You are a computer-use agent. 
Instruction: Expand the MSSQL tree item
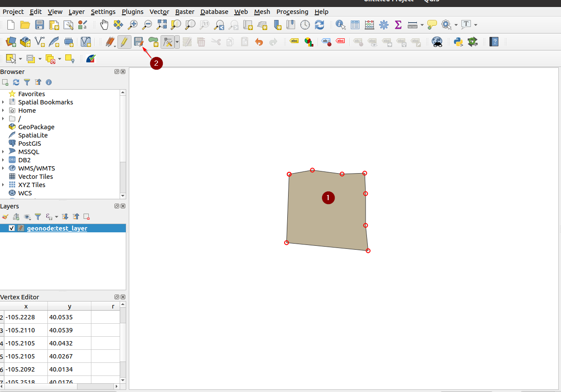coord(3,152)
